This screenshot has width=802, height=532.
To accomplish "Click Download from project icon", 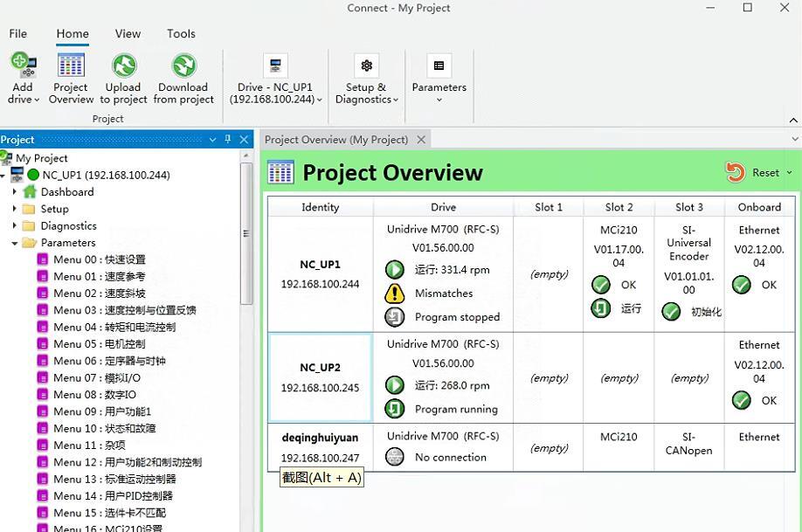I will (183, 66).
